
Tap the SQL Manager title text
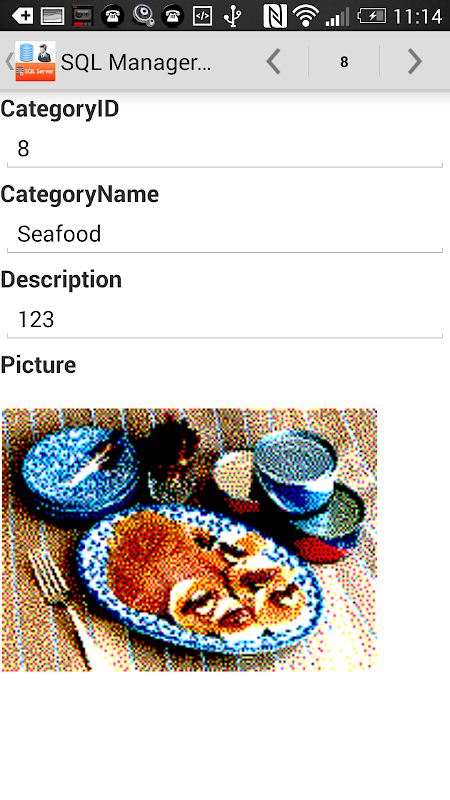coord(136,62)
